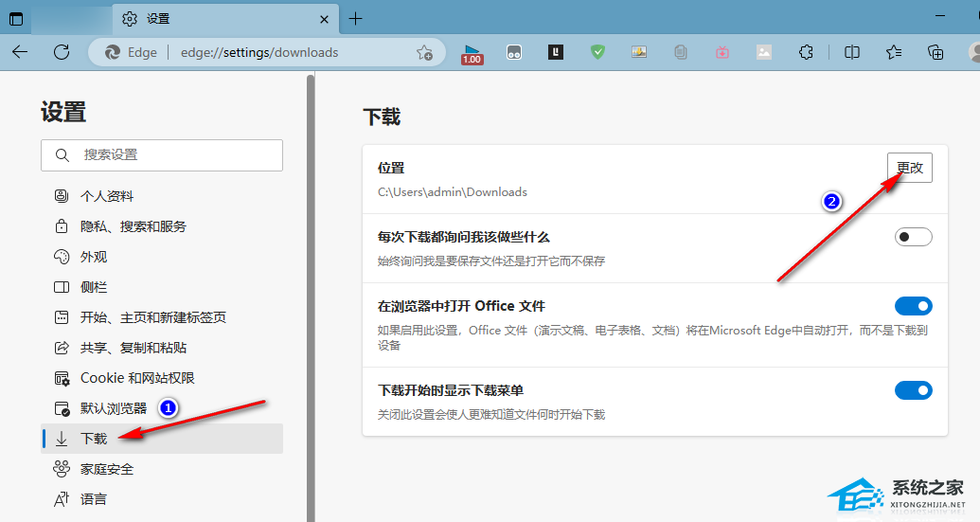This screenshot has width=980, height=522.
Task: Open Cookie 和网站权限 settings
Action: (137, 378)
